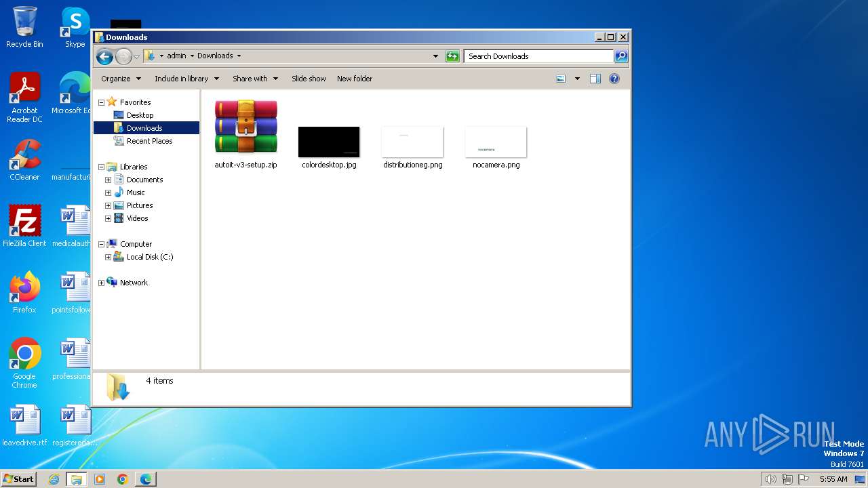Launch Internet Explorer from taskbar
The image size is (868, 488).
click(x=54, y=479)
